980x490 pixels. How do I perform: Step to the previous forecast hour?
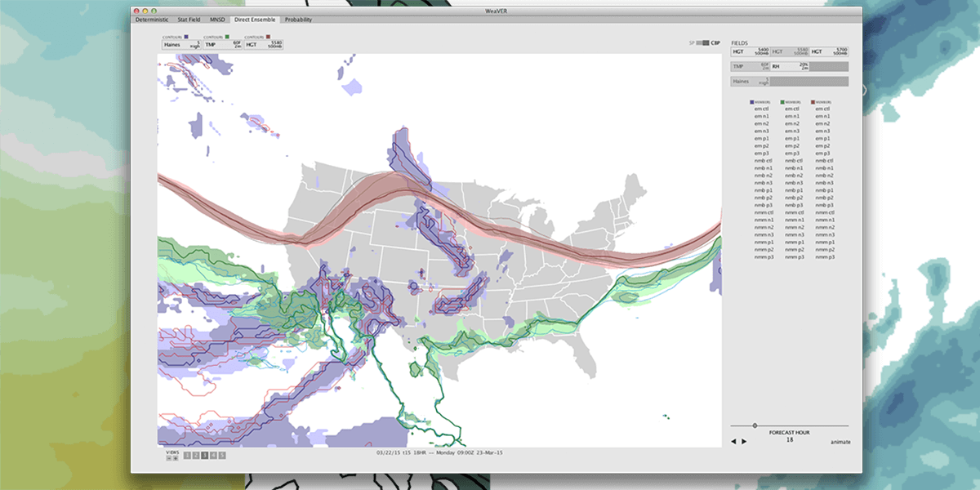pyautogui.click(x=733, y=442)
